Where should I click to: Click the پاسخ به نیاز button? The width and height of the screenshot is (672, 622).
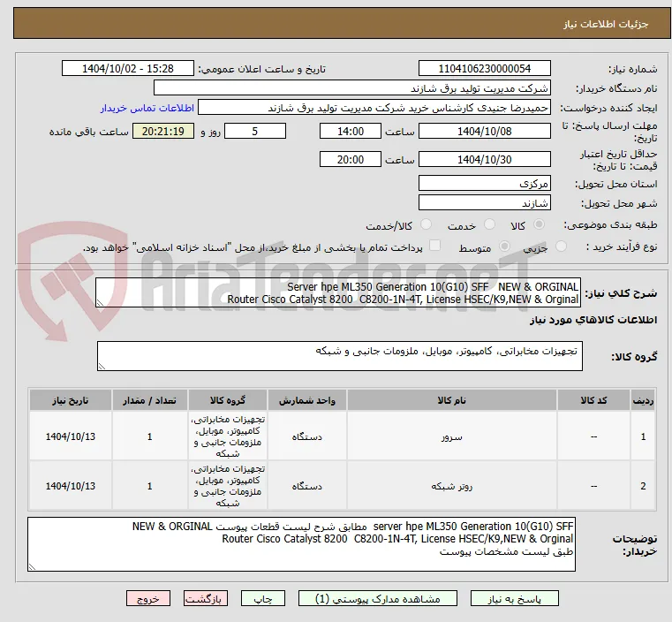click(514, 599)
